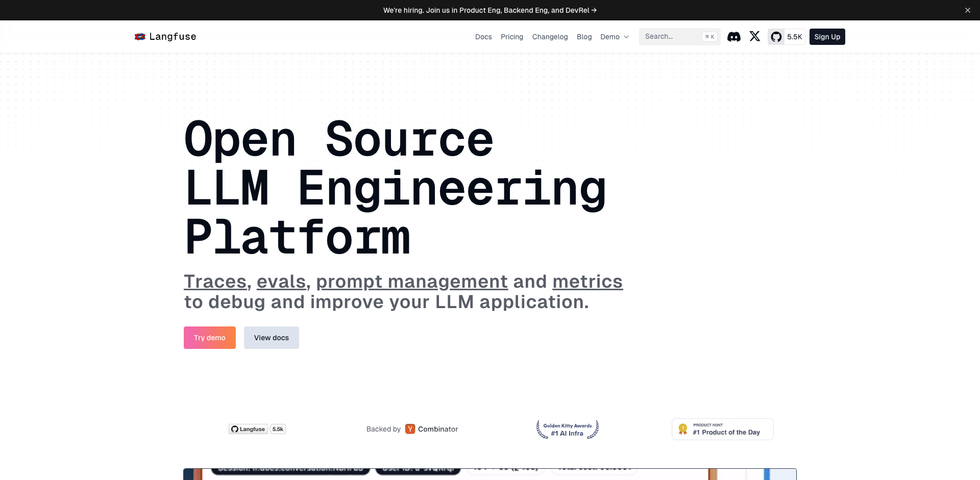Click the ⌘K shortcut hint in search

coord(709,37)
